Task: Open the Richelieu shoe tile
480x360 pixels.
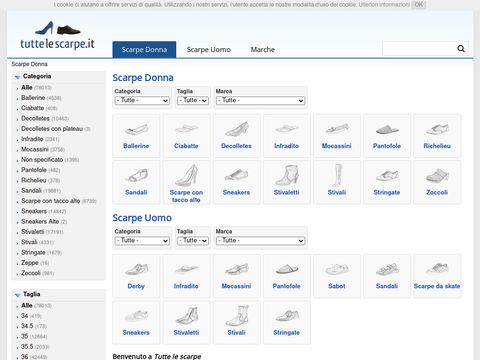Action: tap(437, 136)
